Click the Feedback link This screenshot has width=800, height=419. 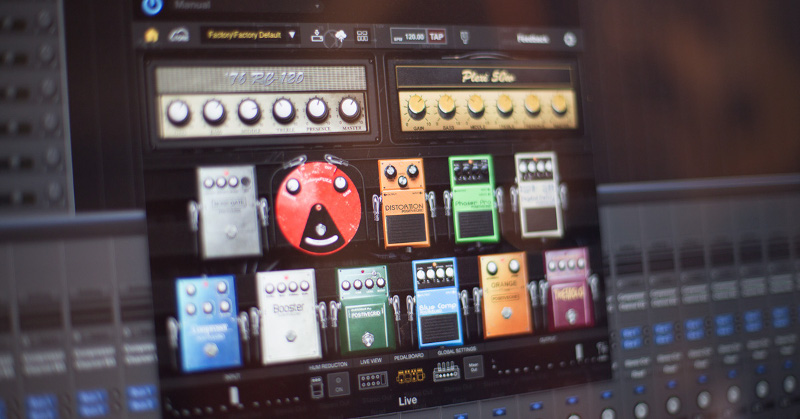point(532,39)
